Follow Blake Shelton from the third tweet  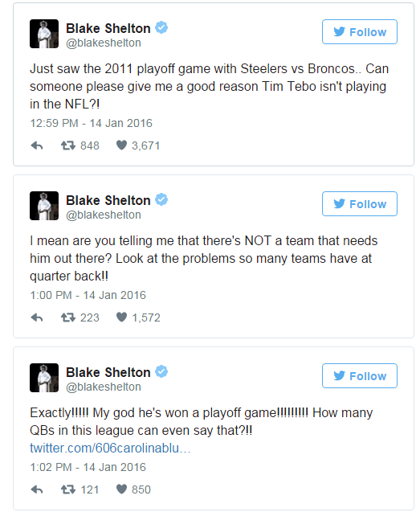point(360,376)
